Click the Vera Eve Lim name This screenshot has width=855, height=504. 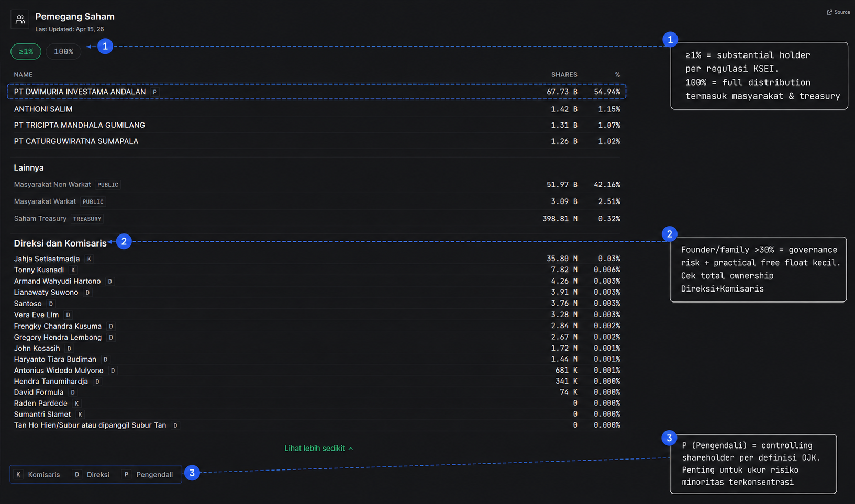[36, 315]
